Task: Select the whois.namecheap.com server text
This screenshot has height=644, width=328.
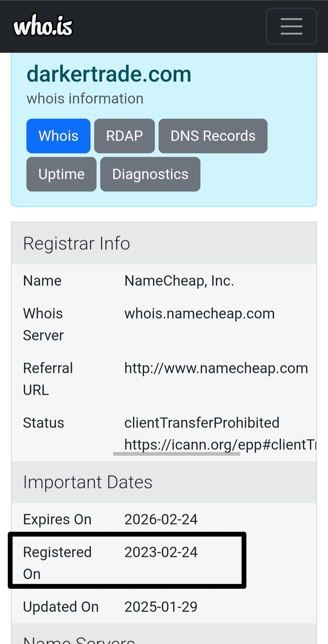Action: click(200, 313)
